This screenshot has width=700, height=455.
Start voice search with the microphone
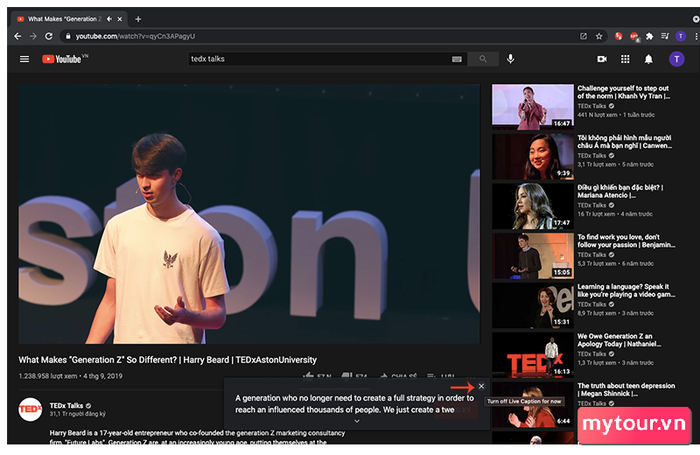[511, 59]
